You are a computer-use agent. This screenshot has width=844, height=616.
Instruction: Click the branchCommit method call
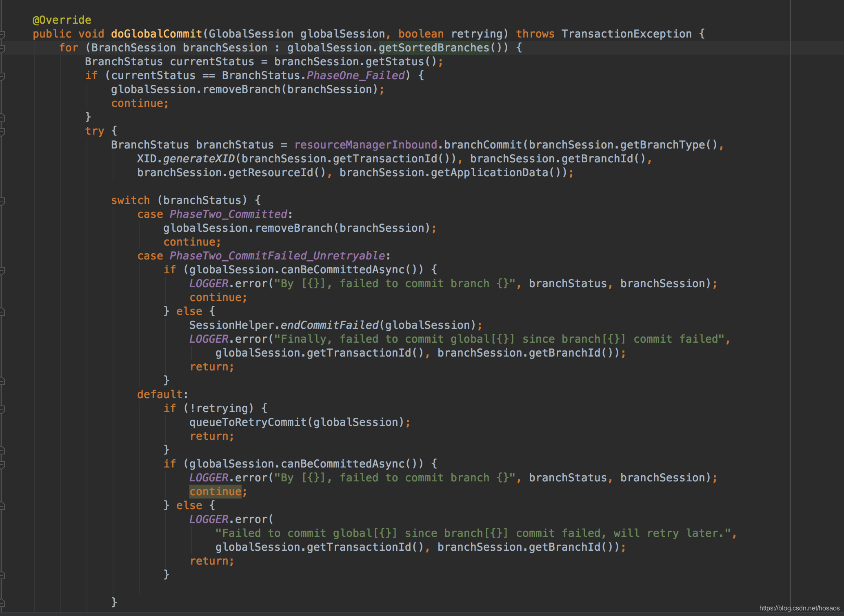(483, 145)
